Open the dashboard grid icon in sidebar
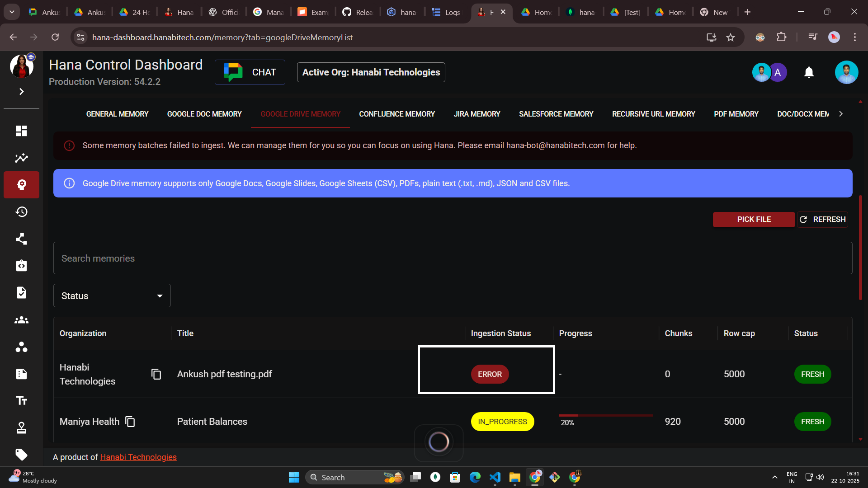Screen dimensions: 868x488 click(21, 131)
